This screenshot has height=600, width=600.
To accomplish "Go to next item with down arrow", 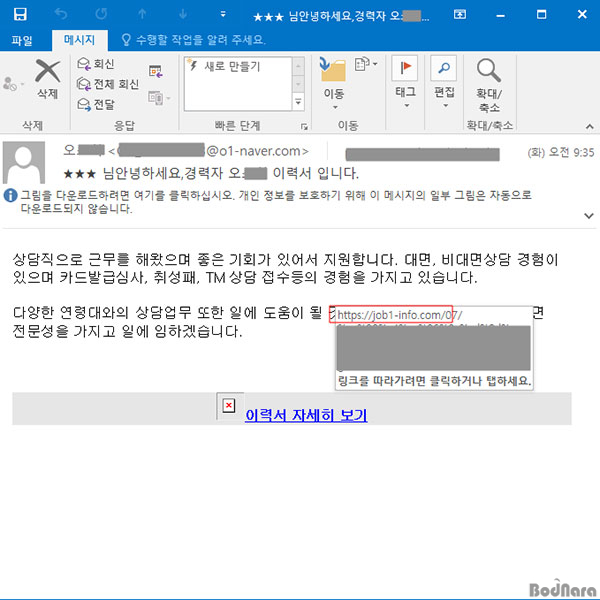I will [183, 15].
